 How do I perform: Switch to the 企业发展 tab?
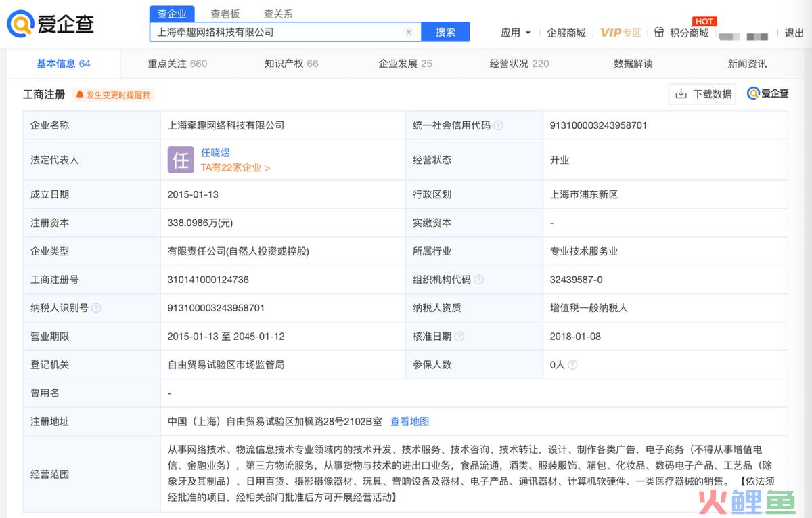click(405, 64)
